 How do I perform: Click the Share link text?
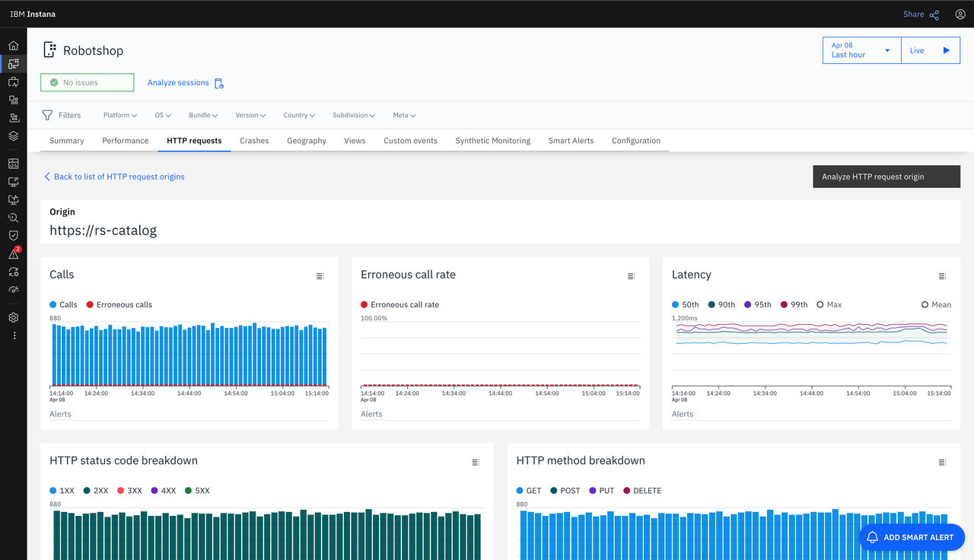(x=913, y=14)
